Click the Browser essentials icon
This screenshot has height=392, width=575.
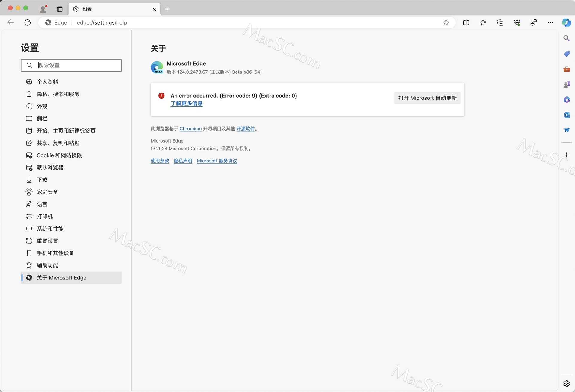(x=517, y=22)
